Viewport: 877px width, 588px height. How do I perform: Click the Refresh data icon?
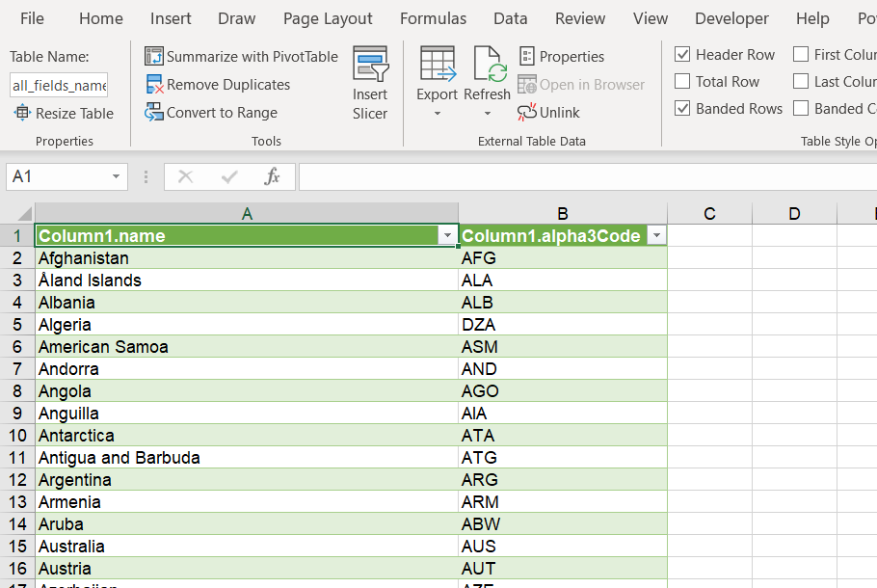click(x=489, y=65)
